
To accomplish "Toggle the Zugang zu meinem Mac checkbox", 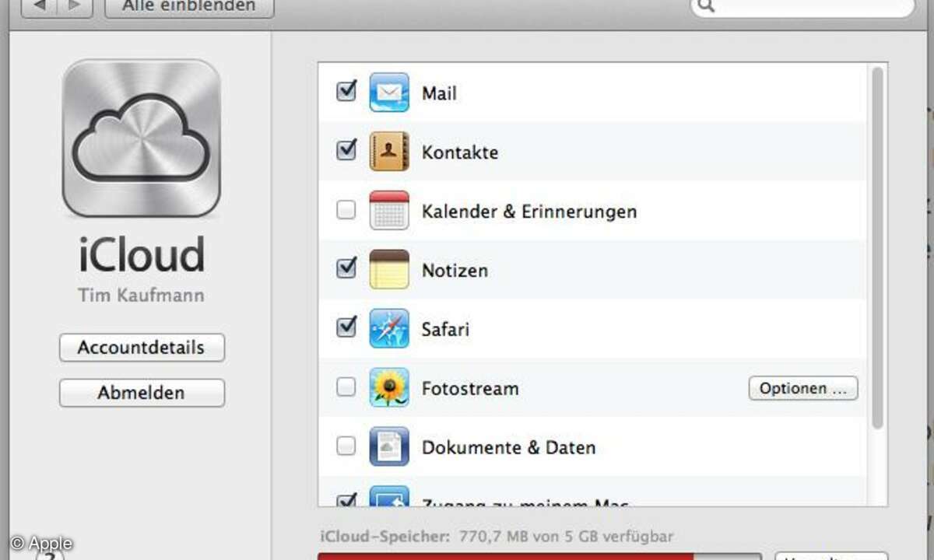I will [346, 500].
